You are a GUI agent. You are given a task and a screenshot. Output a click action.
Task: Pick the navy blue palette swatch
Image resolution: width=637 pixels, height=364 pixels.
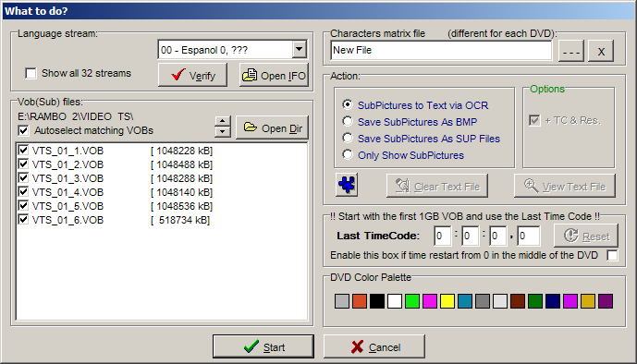[553, 301]
